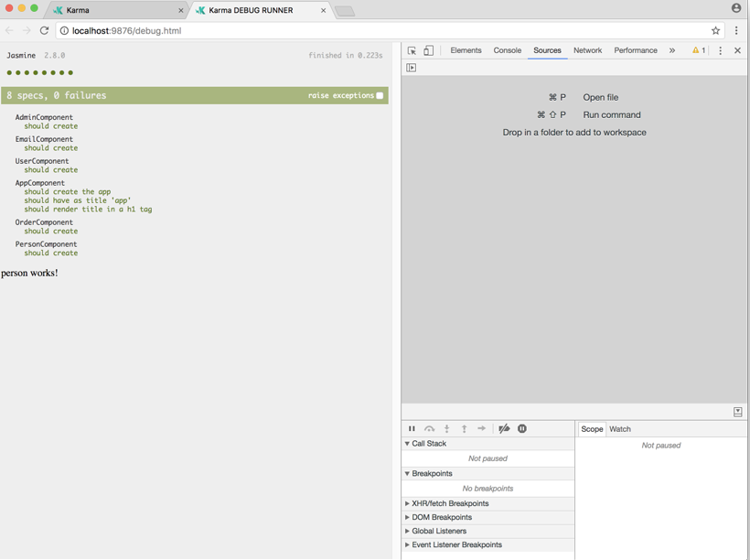750x560 pixels.
Task: Deactivate breakpoints icon
Action: (x=504, y=428)
